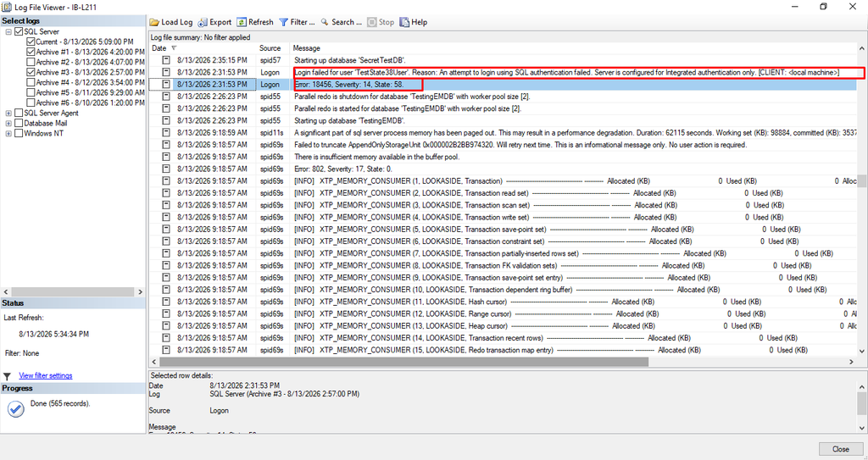Click scroll-down arrow of log grid

tap(861, 351)
